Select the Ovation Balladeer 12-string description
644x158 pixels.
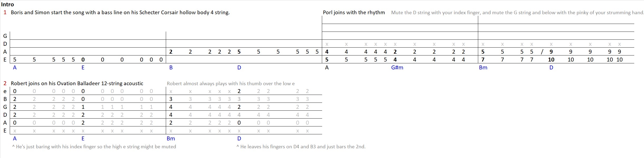77,83
